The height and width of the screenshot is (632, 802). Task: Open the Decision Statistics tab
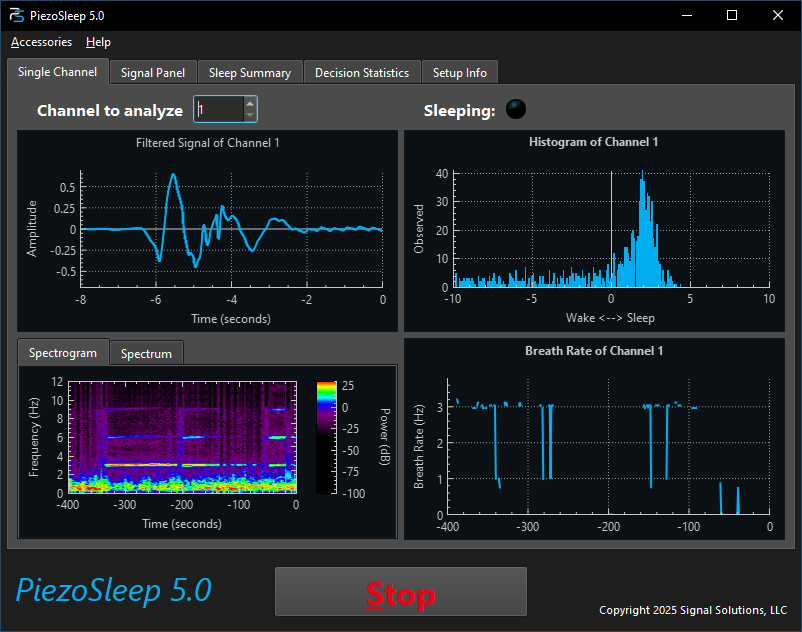[362, 73]
